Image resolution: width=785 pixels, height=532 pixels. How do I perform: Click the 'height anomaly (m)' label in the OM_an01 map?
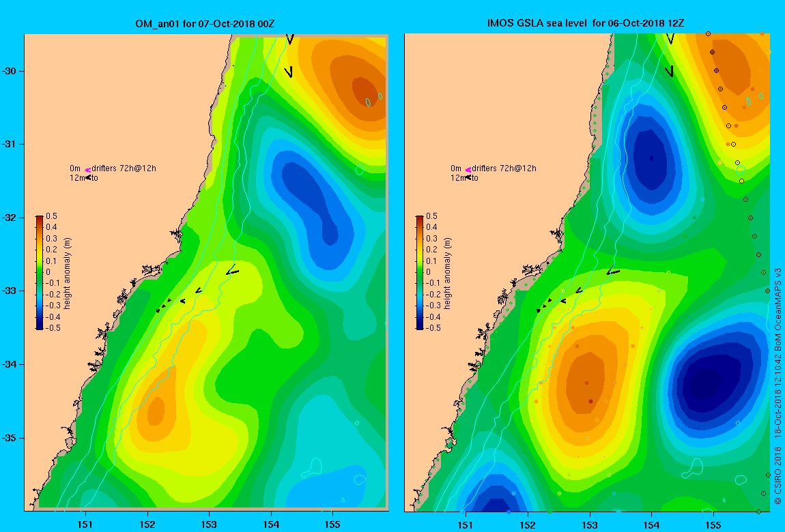68,273
